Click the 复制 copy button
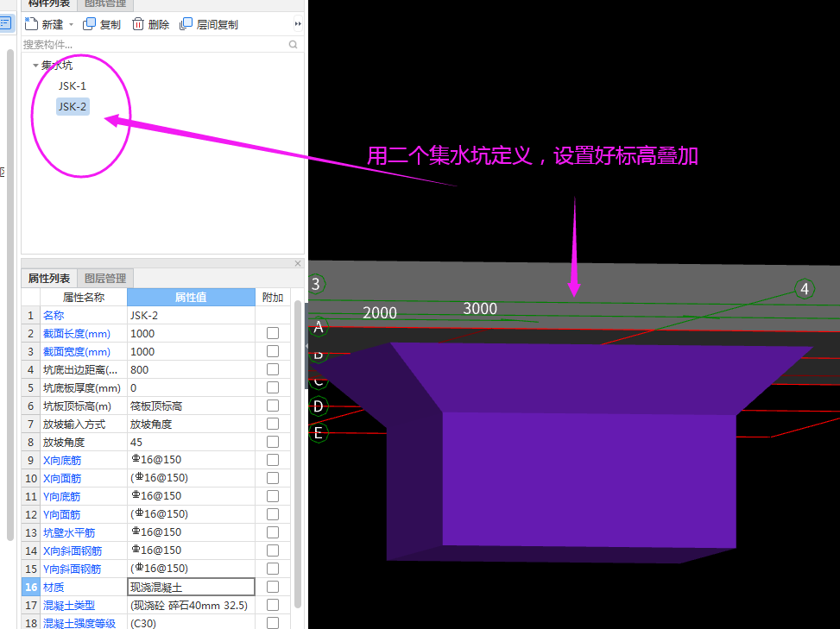Viewport: 840px width, 629px height. tap(102, 24)
